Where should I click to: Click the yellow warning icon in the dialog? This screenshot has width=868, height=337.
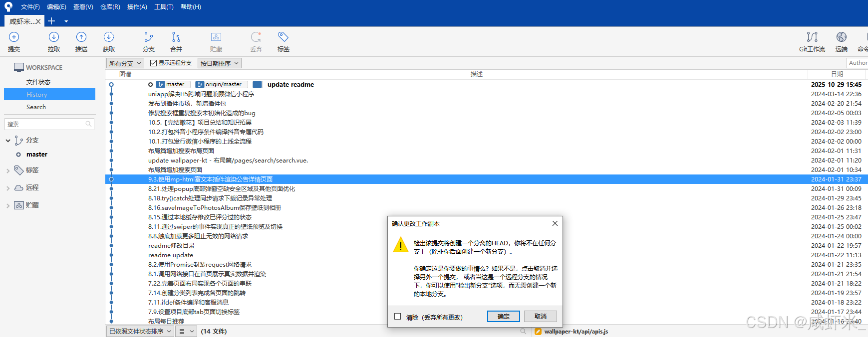pos(400,245)
